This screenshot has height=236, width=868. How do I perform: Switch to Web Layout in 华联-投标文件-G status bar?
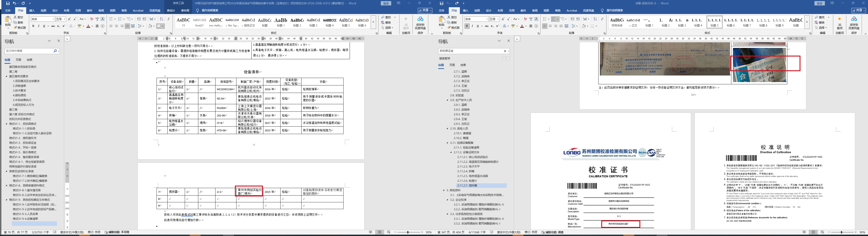(823, 232)
